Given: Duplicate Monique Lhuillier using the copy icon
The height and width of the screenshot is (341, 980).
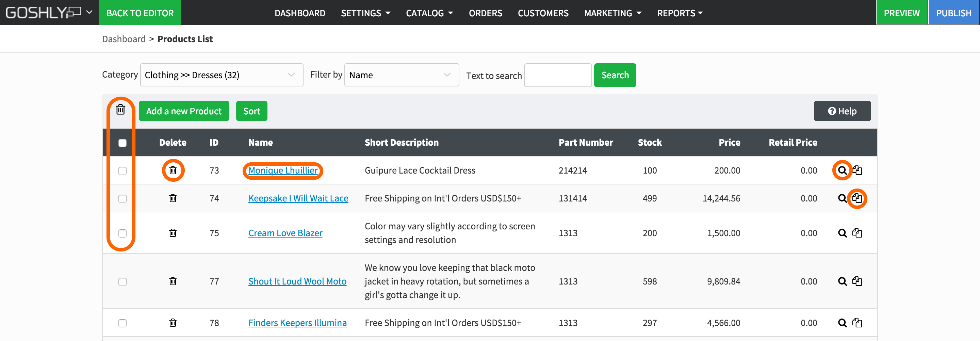Looking at the screenshot, I should click(x=857, y=170).
